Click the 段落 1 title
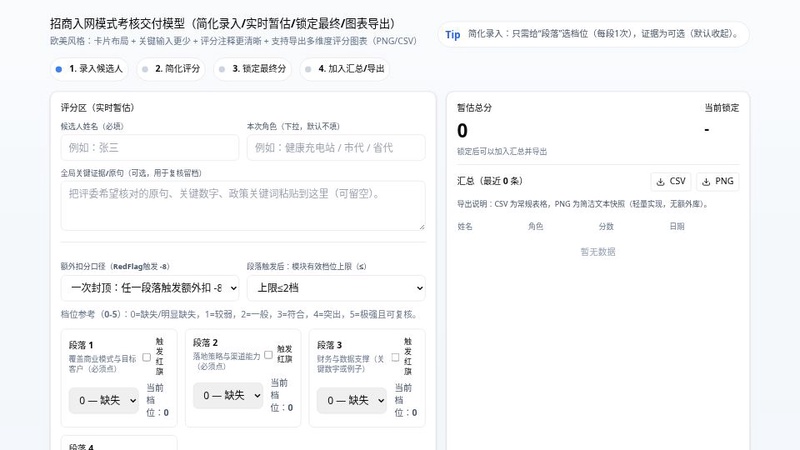 click(81, 345)
